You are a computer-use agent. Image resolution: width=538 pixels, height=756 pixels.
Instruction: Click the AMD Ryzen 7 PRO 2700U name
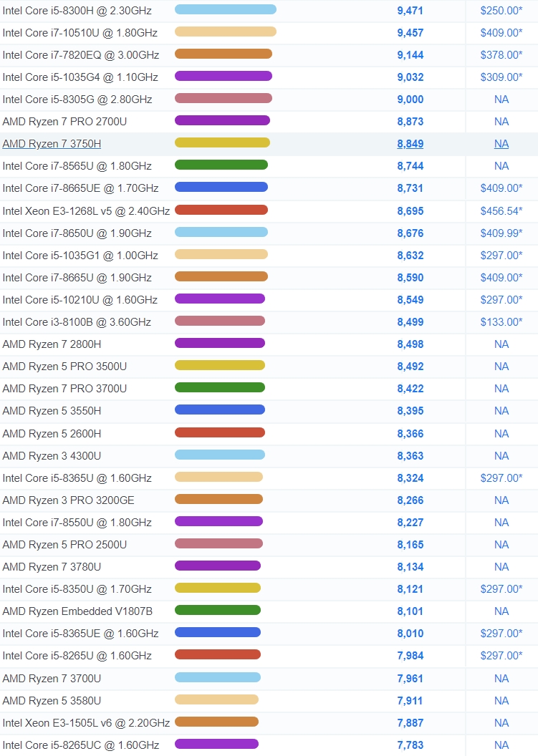pos(64,122)
